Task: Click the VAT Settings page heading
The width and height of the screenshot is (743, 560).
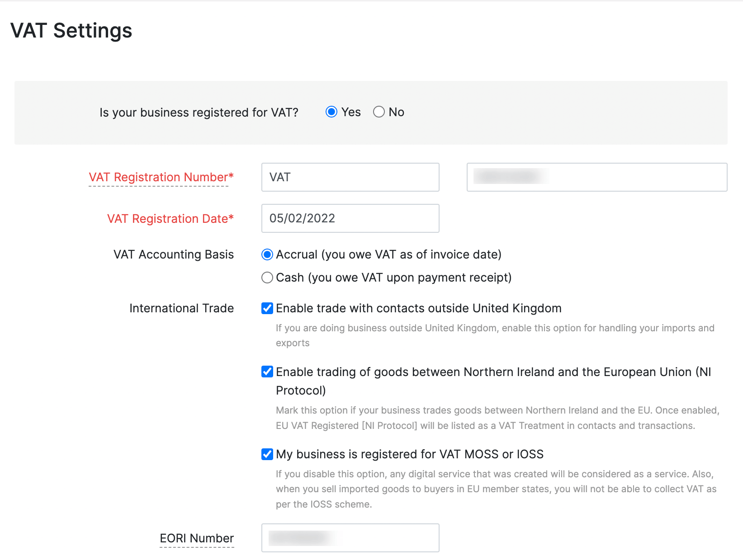Action: [71, 31]
